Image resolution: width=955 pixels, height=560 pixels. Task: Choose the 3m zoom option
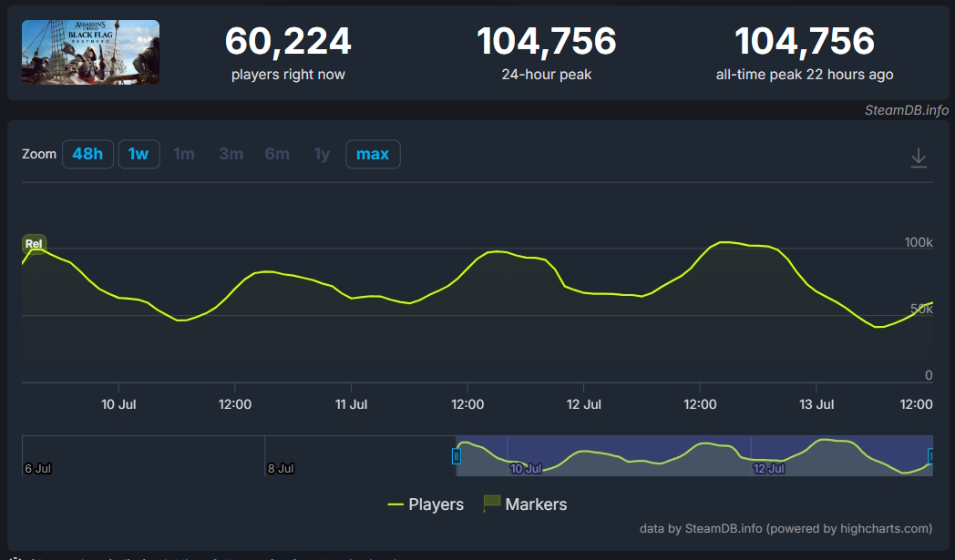[x=231, y=154]
